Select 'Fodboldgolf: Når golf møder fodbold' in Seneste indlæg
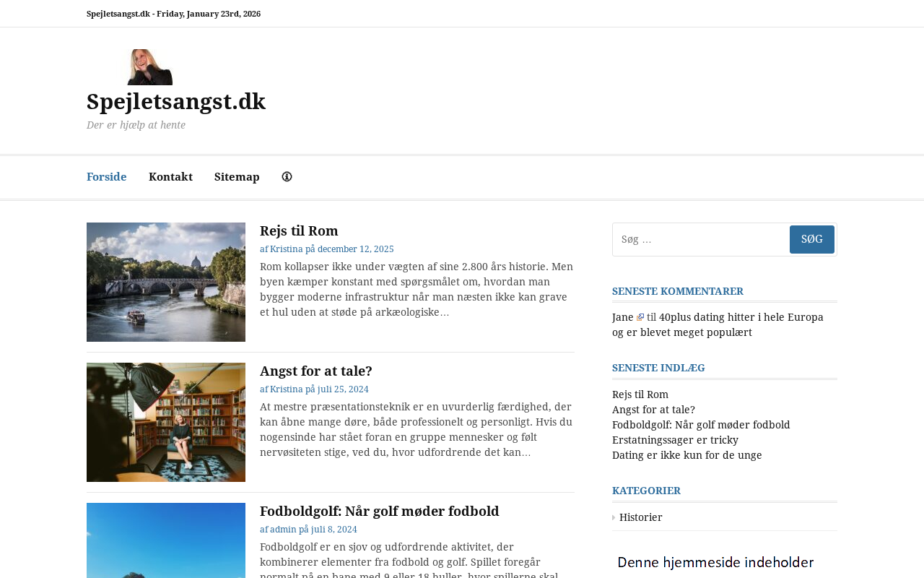924x578 pixels. (701, 425)
